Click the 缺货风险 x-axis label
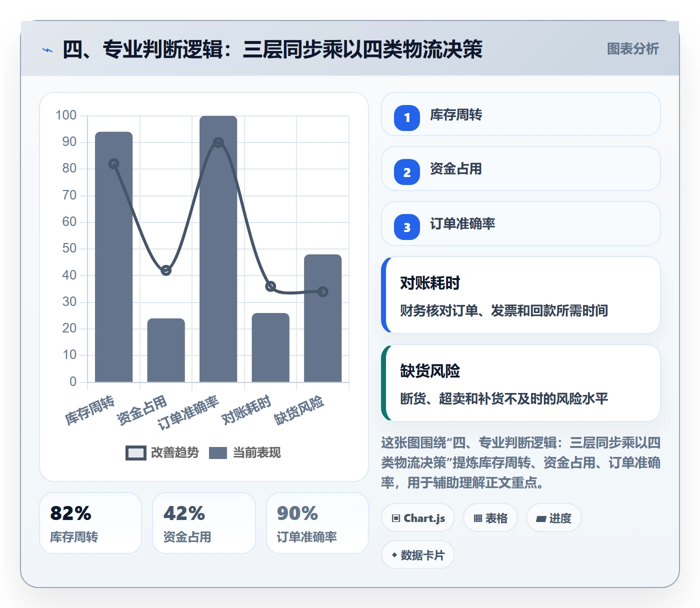Viewport: 700px width, 608px height. point(299,410)
